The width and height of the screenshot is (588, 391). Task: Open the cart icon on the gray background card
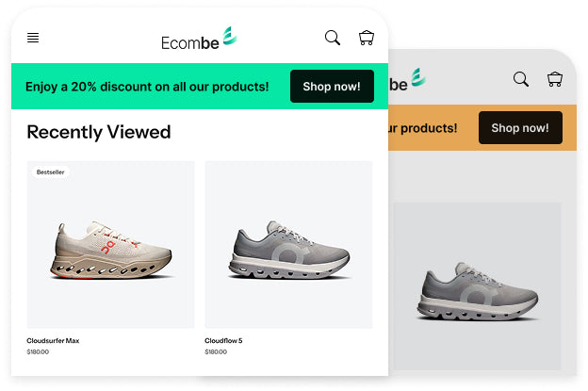(x=555, y=79)
